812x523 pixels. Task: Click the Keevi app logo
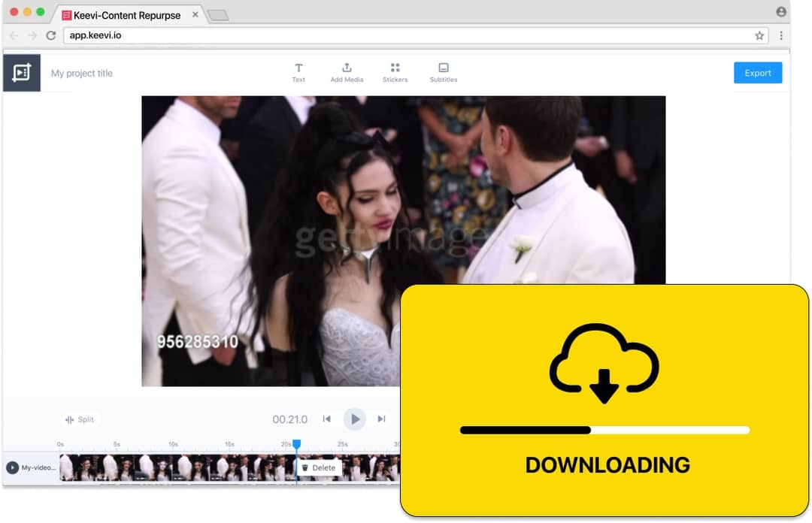tap(21, 72)
